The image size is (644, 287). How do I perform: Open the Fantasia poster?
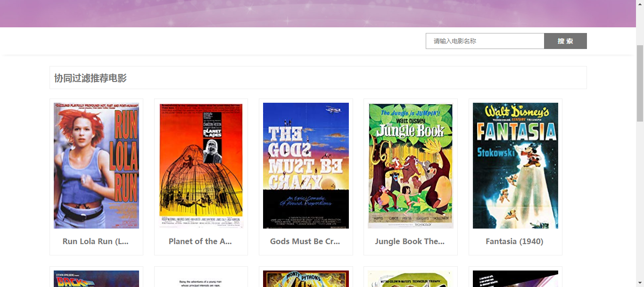pyautogui.click(x=515, y=165)
